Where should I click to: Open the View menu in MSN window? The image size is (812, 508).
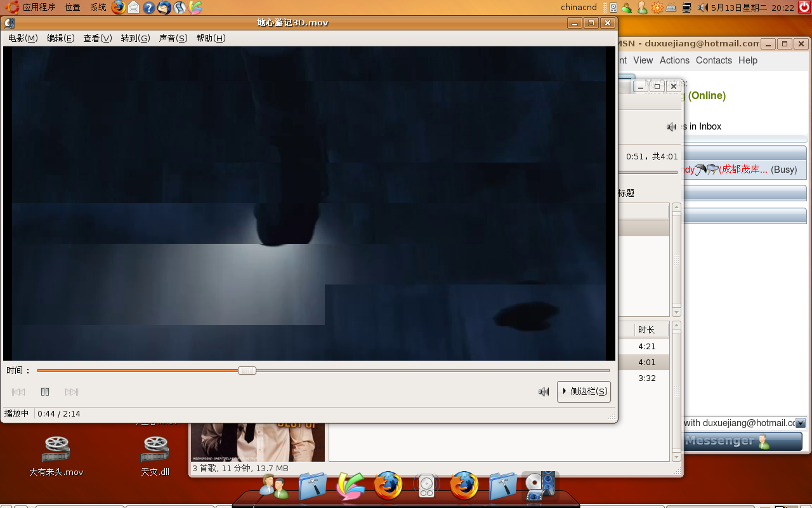coord(643,60)
